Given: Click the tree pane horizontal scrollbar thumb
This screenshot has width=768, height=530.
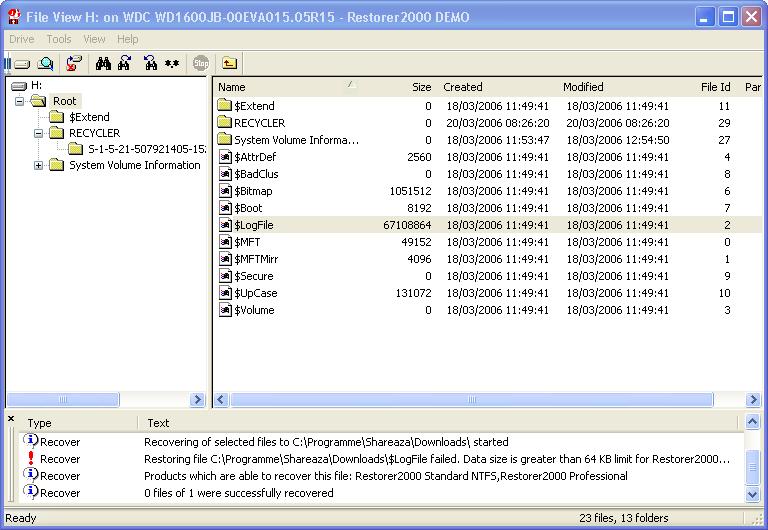Looking at the screenshot, I should pos(63,400).
